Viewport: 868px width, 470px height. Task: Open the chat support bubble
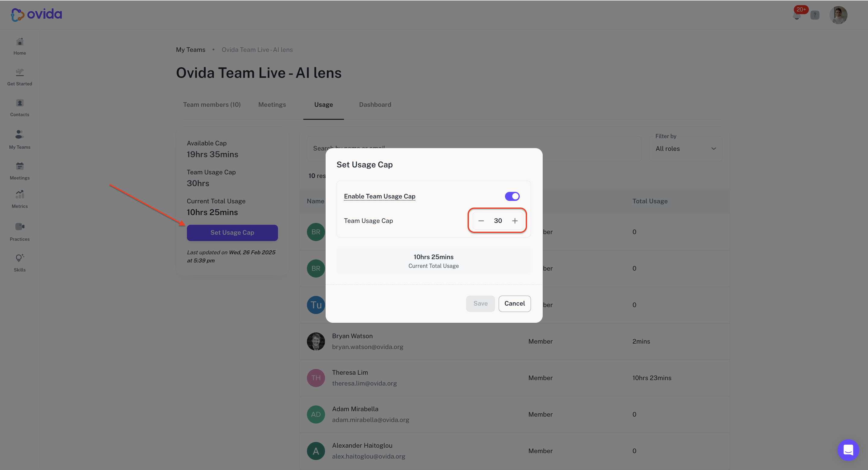[848, 450]
